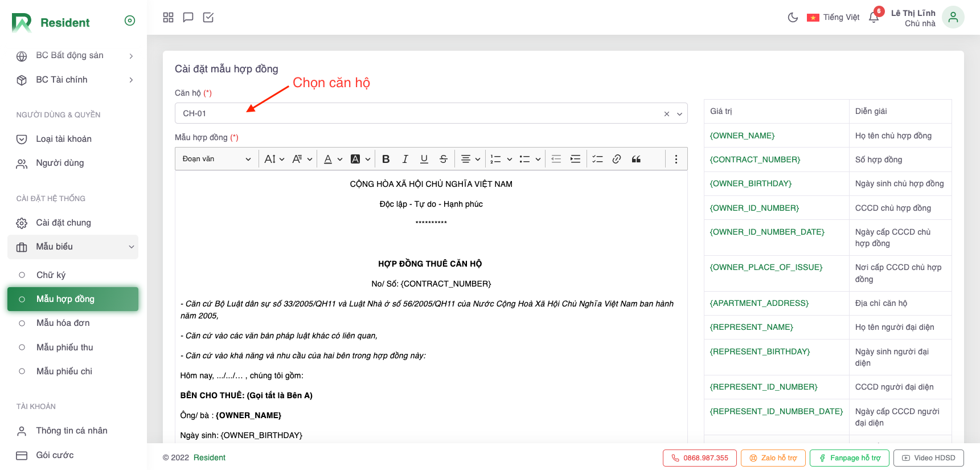This screenshot has width=980, height=470.
Task: Toggle dark mode with the moon icon
Action: click(792, 18)
